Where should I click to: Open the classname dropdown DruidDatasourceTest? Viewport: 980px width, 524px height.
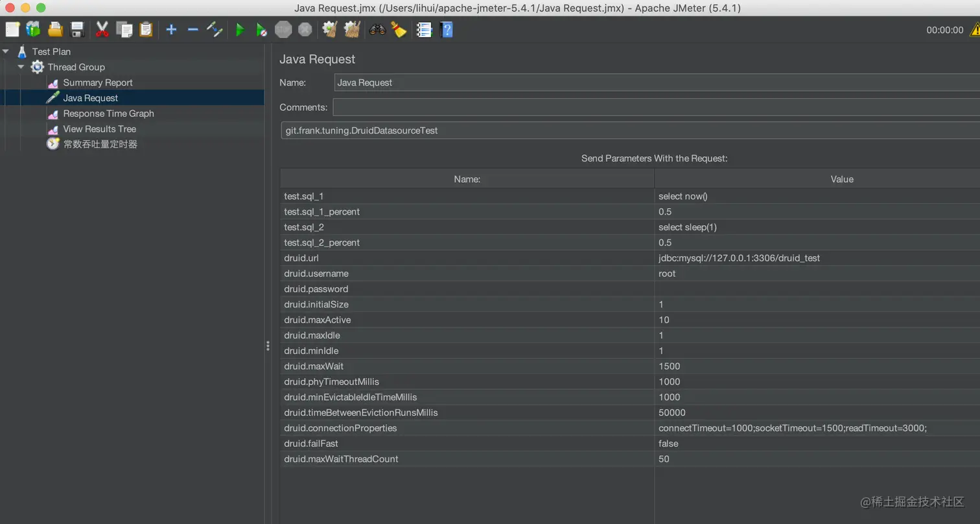click(x=631, y=130)
